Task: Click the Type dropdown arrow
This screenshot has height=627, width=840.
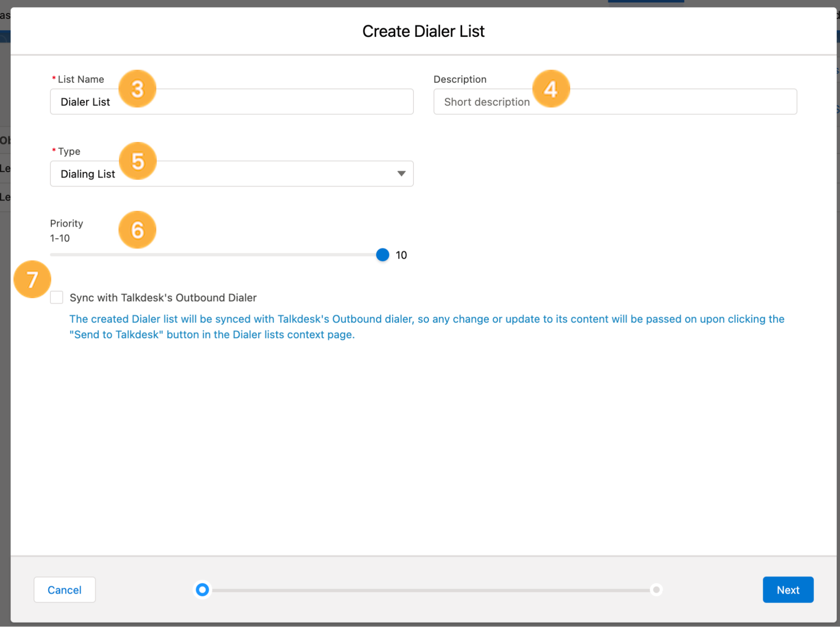Action: [400, 173]
